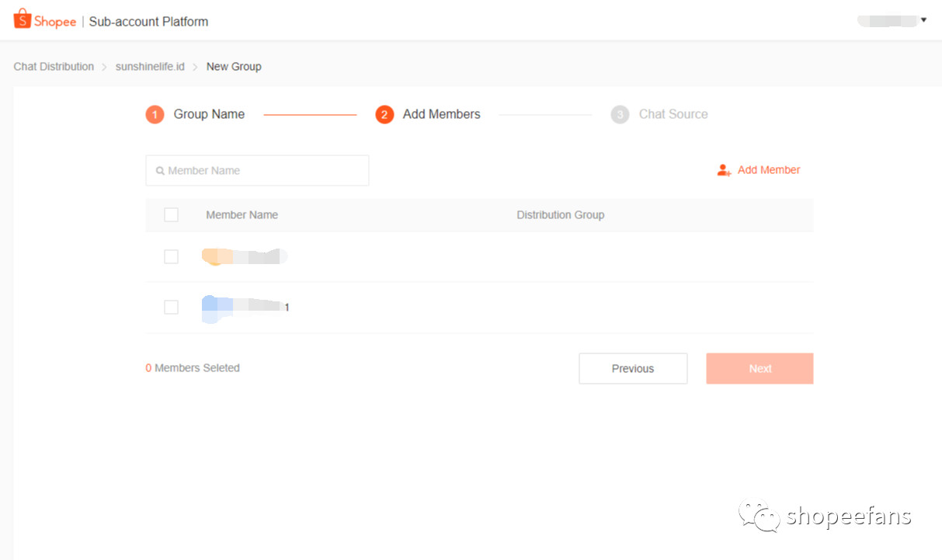Select step 2 Add Members circle indicator
The height and width of the screenshot is (560, 942).
(x=385, y=113)
